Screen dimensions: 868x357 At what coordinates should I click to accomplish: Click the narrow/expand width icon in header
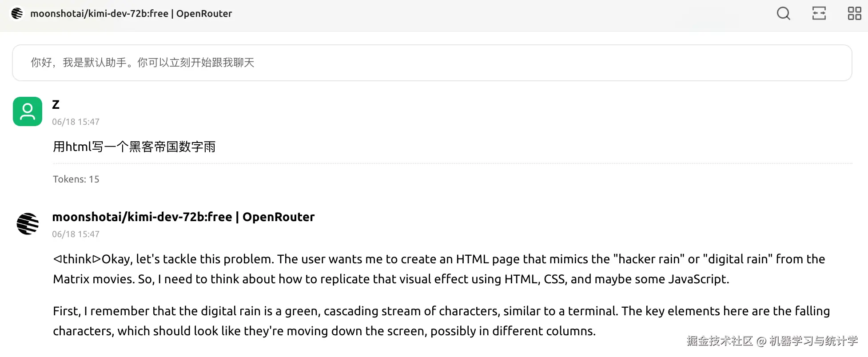coord(819,13)
